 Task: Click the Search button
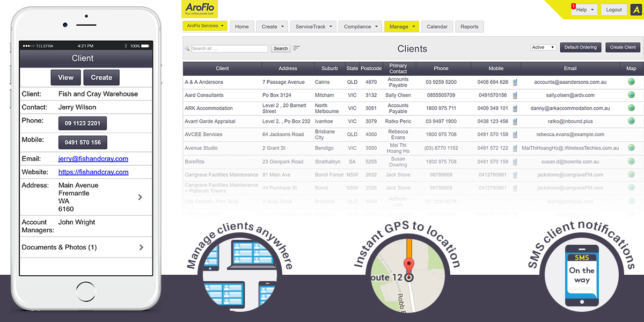pos(281,48)
